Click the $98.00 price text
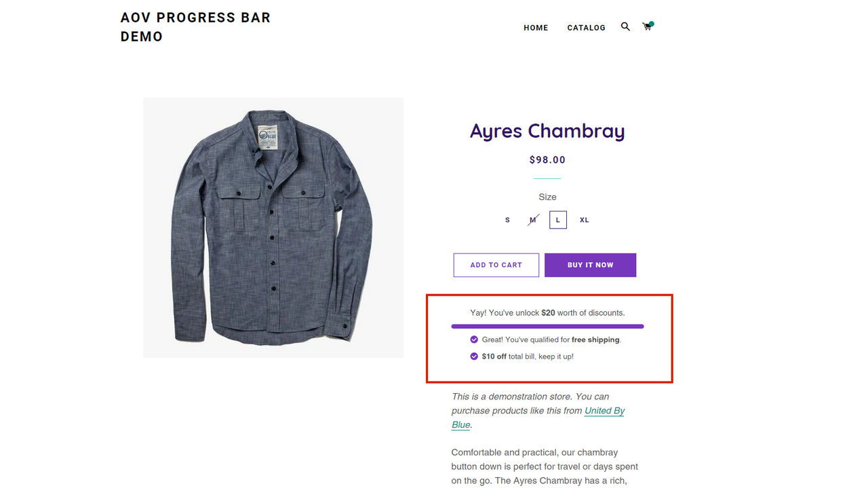The image size is (868, 488). coord(547,159)
